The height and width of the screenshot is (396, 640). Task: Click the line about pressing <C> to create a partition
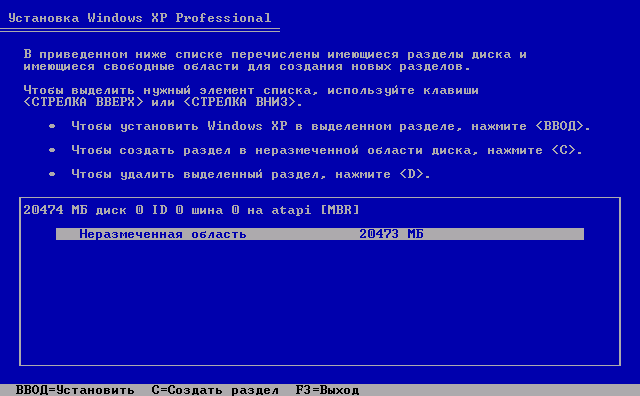coord(327,150)
